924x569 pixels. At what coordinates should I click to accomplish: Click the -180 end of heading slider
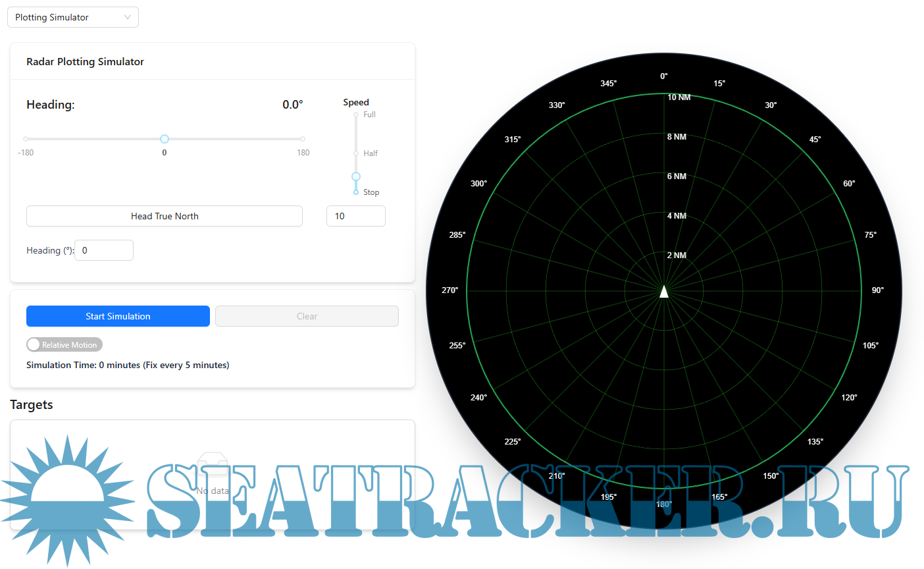26,139
